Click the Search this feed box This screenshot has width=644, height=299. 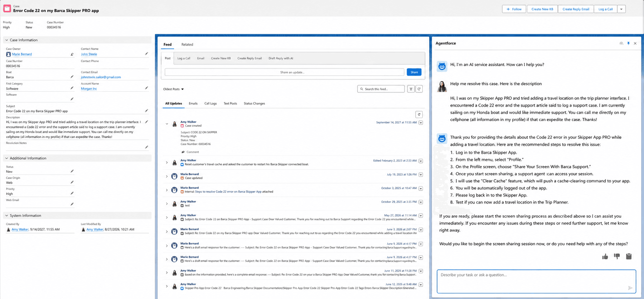pos(381,89)
